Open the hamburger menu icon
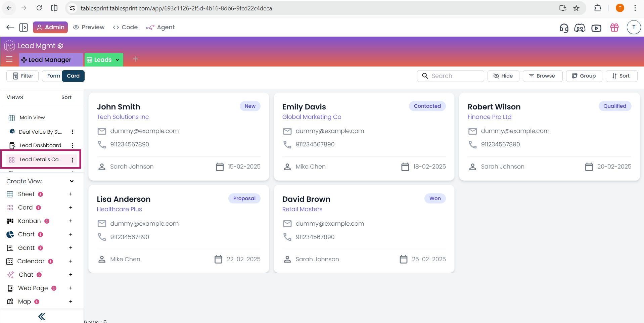Image resolution: width=644 pixels, height=323 pixels. (9, 59)
